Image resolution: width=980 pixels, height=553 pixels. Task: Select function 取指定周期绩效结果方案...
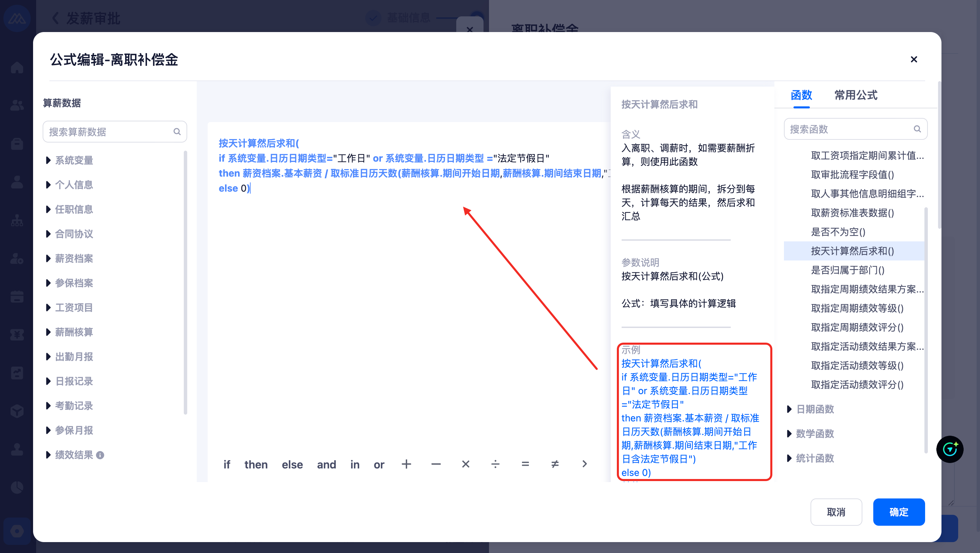pos(867,289)
